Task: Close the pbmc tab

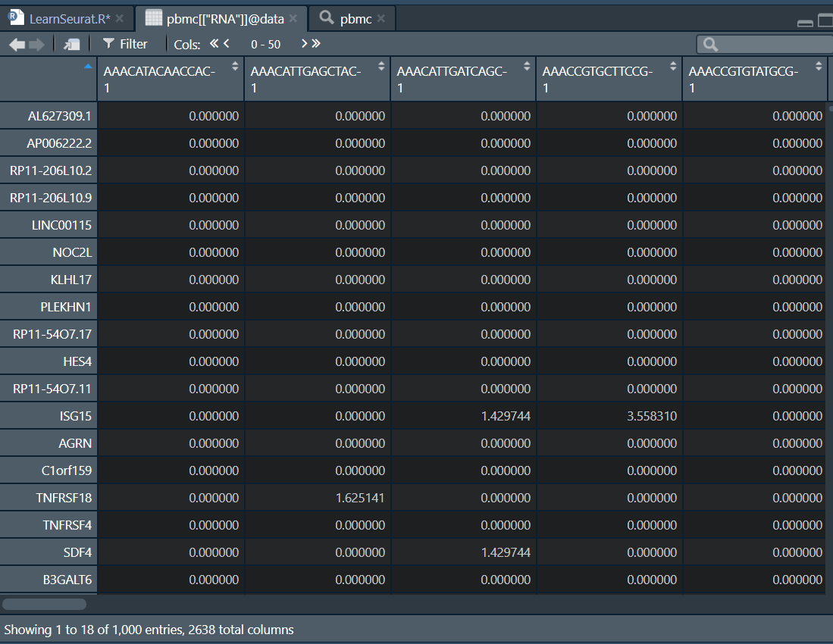Action: 381,19
